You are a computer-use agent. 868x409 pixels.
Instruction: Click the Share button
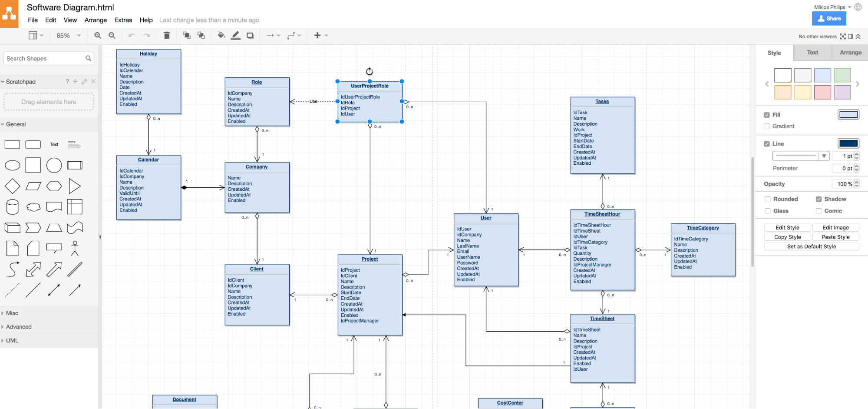[829, 19]
